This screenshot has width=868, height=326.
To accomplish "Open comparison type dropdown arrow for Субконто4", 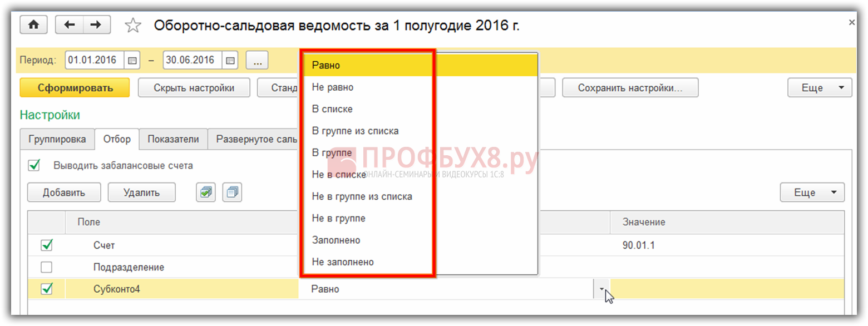I will coord(601,289).
